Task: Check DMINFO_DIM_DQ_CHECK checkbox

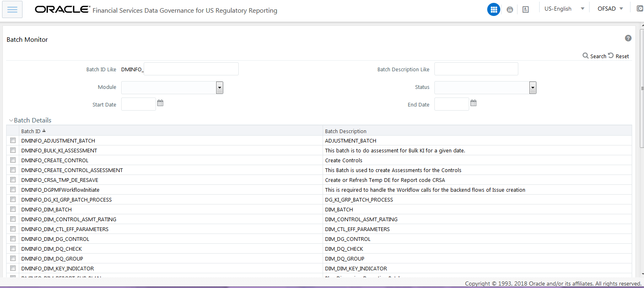Action: [x=13, y=249]
